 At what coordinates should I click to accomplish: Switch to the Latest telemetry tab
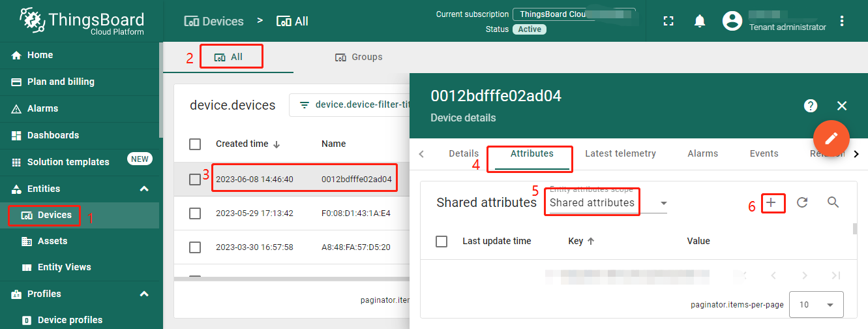pos(620,154)
